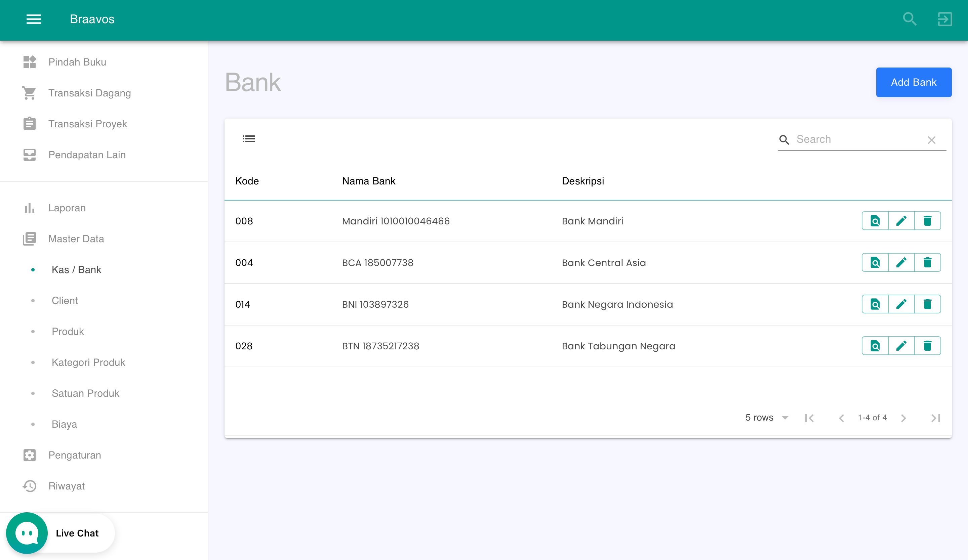Preview the Bank Mandiri record

pos(875,221)
